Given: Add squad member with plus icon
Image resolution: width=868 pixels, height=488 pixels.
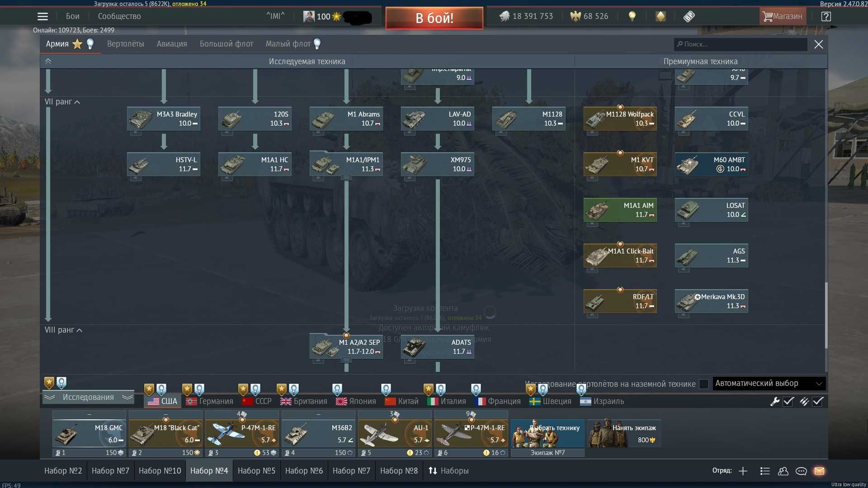Looking at the screenshot, I should 743,471.
